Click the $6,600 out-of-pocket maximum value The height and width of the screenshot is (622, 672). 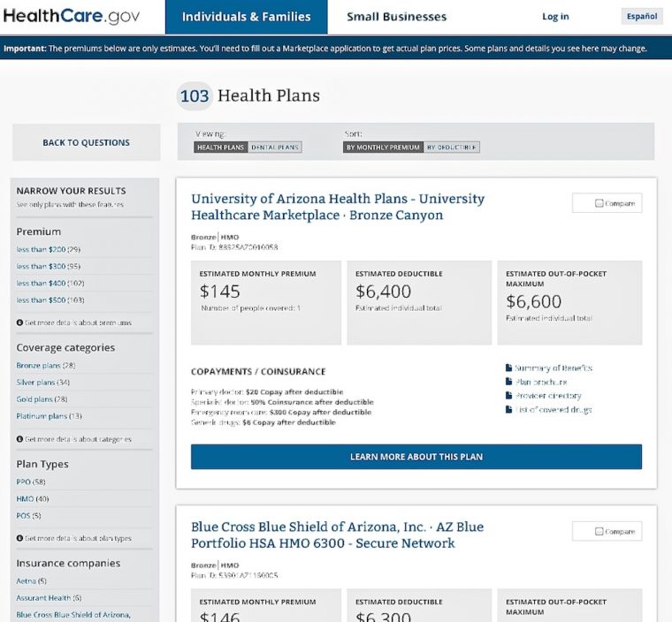pyautogui.click(x=533, y=301)
